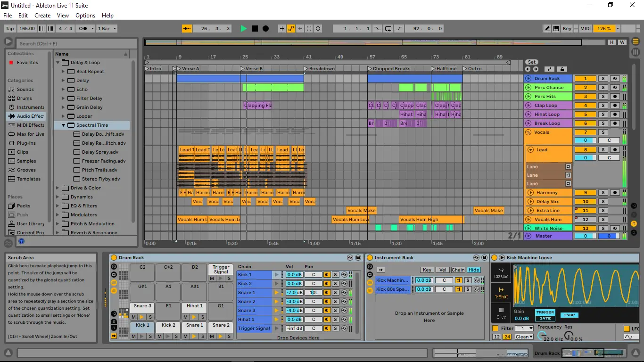The image size is (644, 362).
Task: Open Packs in Places
Action: (x=24, y=206)
